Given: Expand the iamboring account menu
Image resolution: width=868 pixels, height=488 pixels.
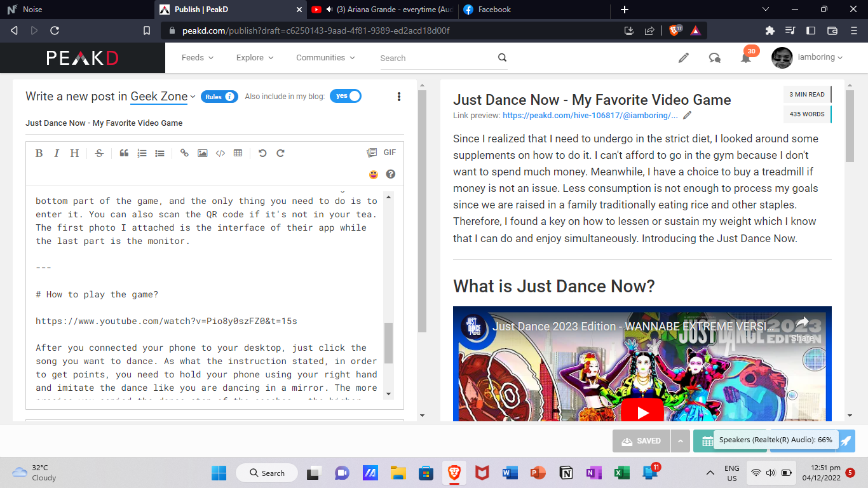Looking at the screenshot, I should point(820,57).
